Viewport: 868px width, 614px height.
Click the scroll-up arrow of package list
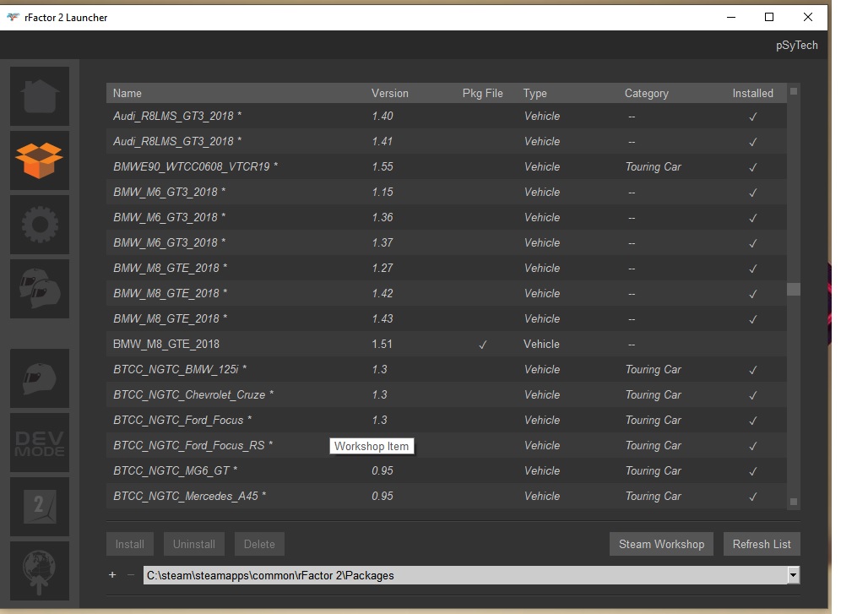pos(794,90)
